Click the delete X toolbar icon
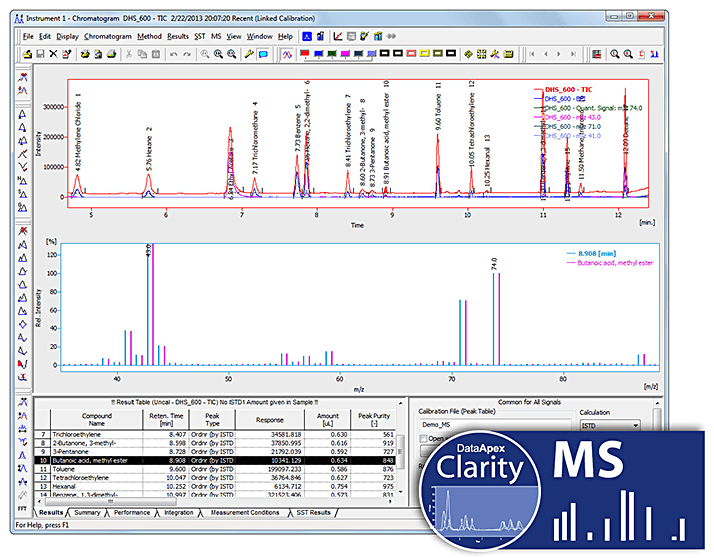 pyautogui.click(x=52, y=53)
